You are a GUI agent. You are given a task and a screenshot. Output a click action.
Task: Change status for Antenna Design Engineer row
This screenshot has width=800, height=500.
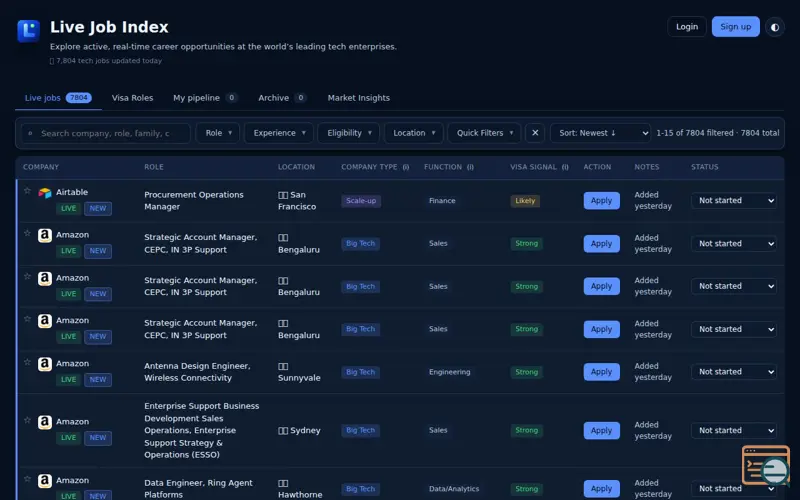[x=734, y=372]
